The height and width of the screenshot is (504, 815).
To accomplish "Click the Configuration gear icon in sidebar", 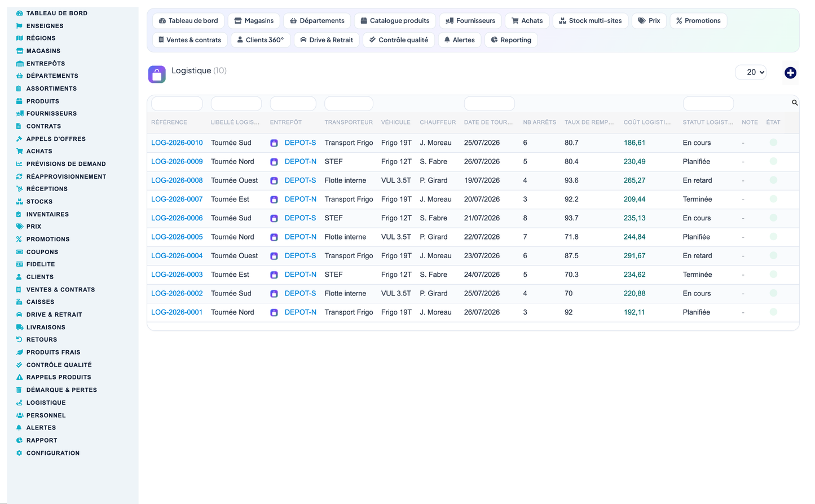I will (x=20, y=453).
